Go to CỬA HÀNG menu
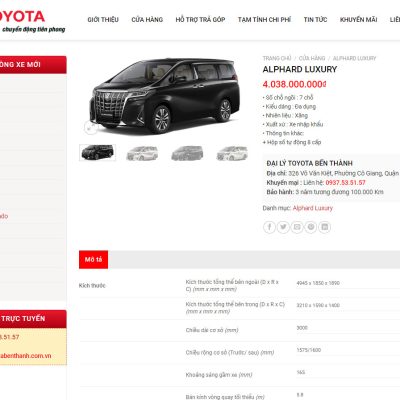 (147, 20)
